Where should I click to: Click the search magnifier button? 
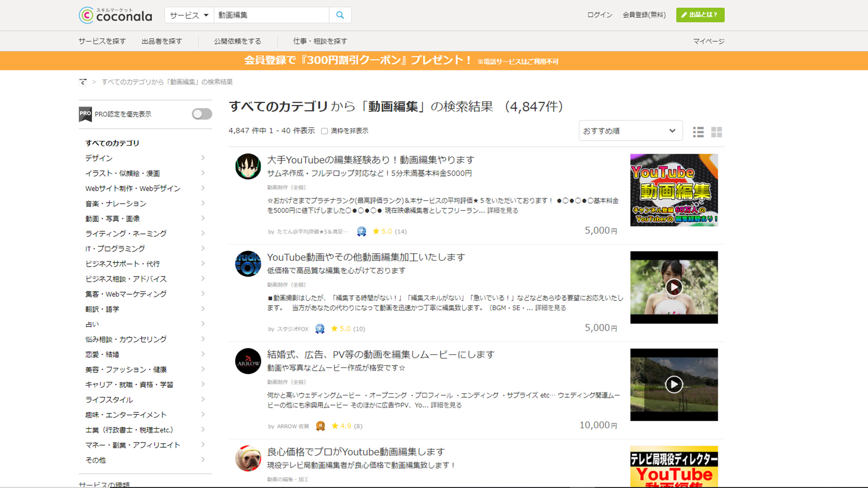340,15
